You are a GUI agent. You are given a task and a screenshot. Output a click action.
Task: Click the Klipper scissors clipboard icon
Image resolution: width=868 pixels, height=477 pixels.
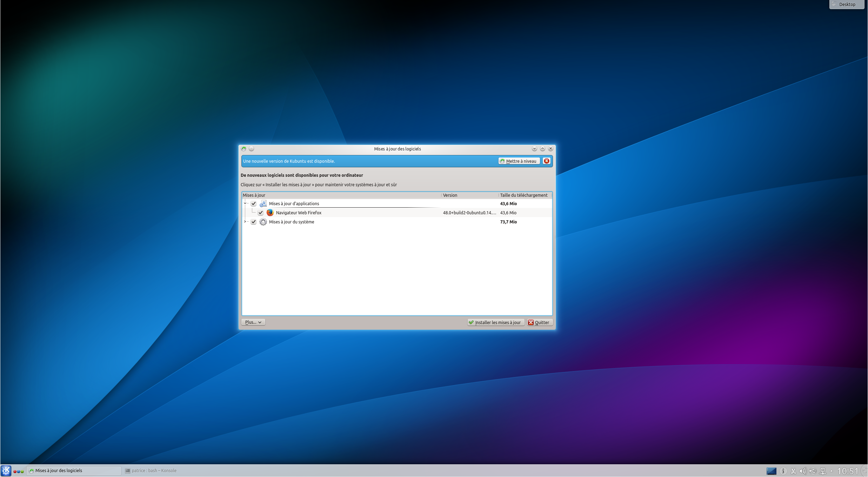[793, 471]
